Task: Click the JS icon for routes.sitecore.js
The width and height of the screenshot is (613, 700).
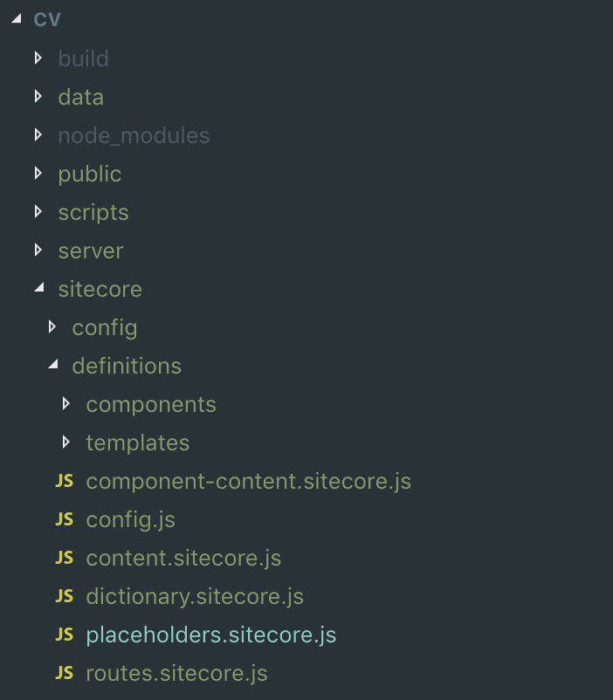Action: click(64, 673)
